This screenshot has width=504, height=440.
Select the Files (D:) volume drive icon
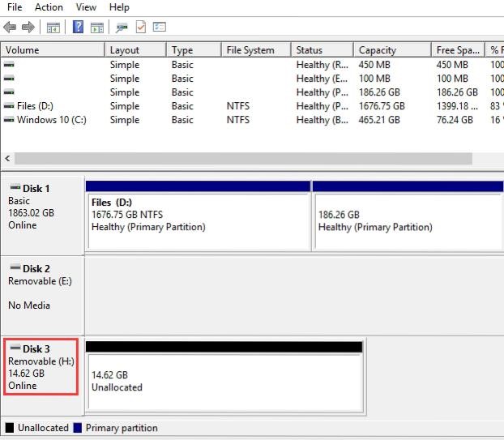pos(9,105)
